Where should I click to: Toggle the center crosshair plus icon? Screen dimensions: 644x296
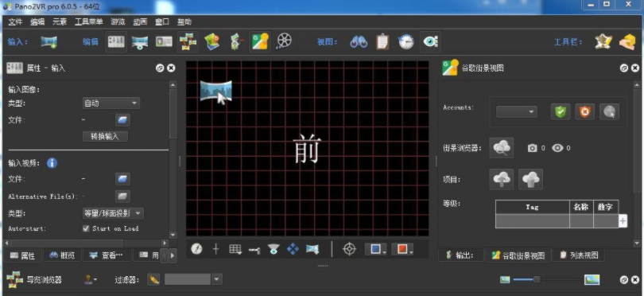(216, 249)
